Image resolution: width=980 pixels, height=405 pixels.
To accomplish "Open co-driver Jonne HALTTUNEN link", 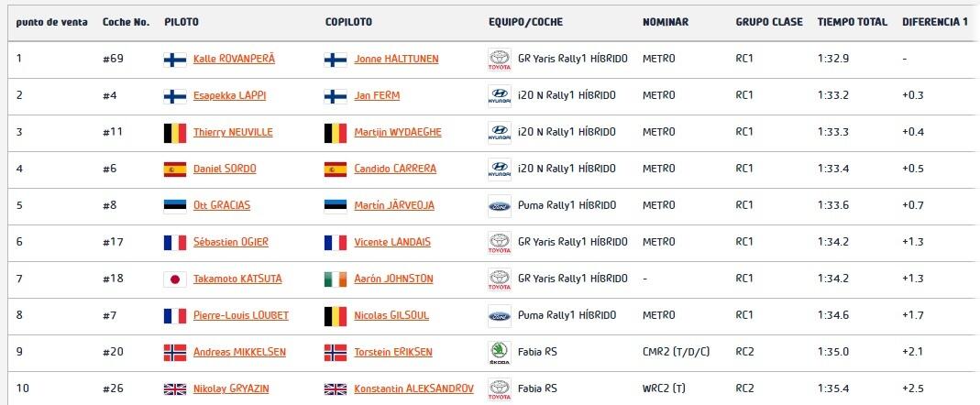I will tap(396, 60).
